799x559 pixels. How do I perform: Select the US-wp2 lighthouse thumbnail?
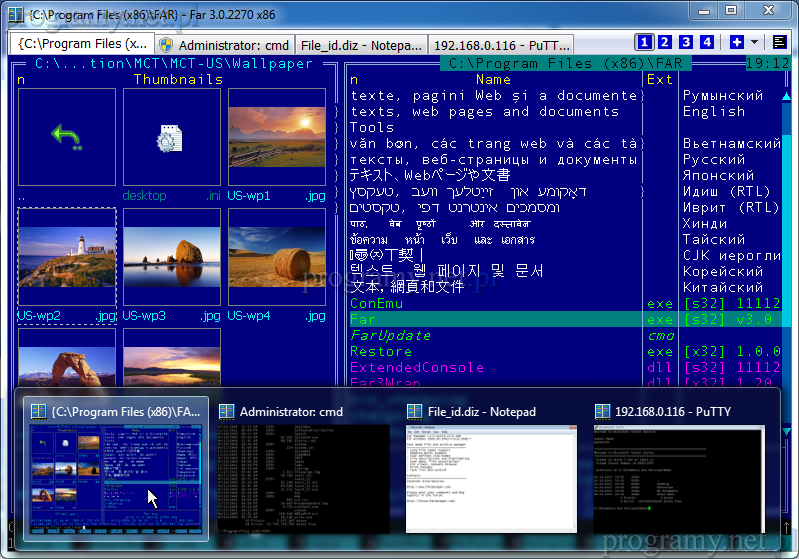coord(67,257)
